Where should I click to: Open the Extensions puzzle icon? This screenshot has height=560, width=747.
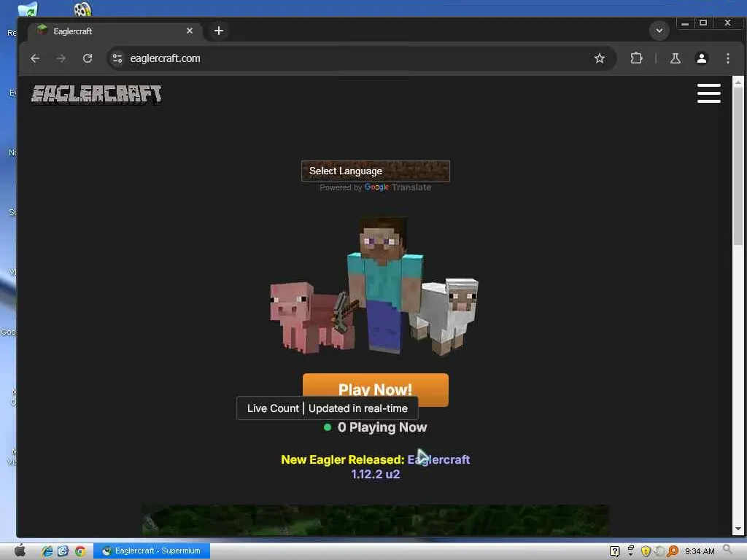[x=636, y=58]
